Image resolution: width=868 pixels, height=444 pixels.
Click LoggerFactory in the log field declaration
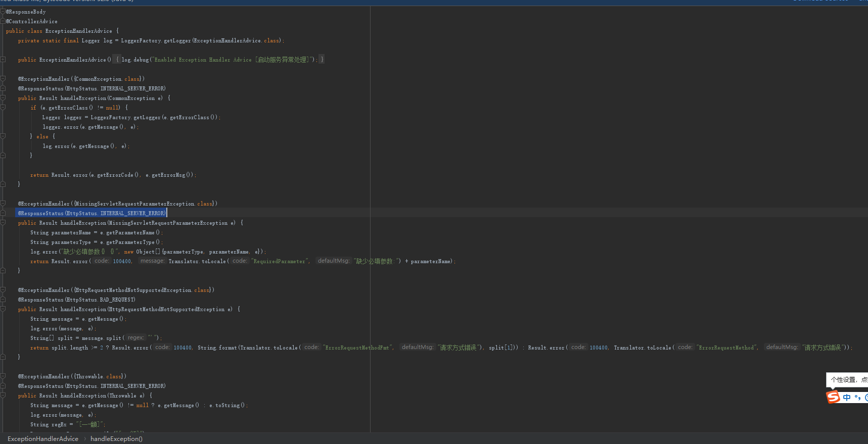click(x=141, y=40)
